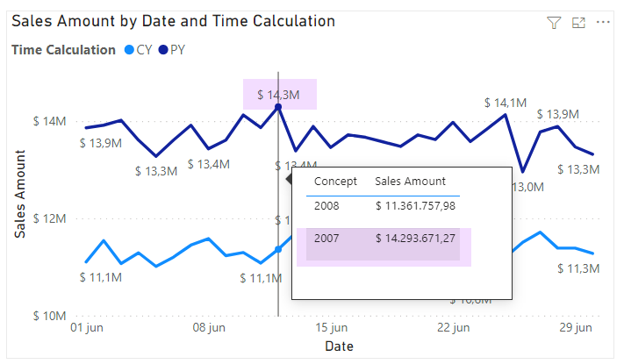624x364 pixels.
Task: Enter focus mode for the chart
Action: (578, 24)
